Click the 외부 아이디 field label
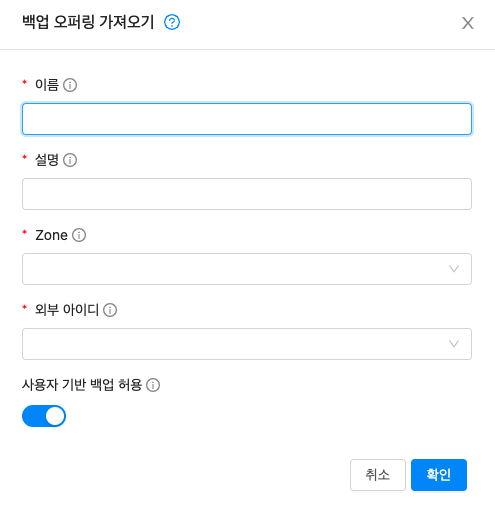Image resolution: width=495 pixels, height=510 pixels. [67, 310]
